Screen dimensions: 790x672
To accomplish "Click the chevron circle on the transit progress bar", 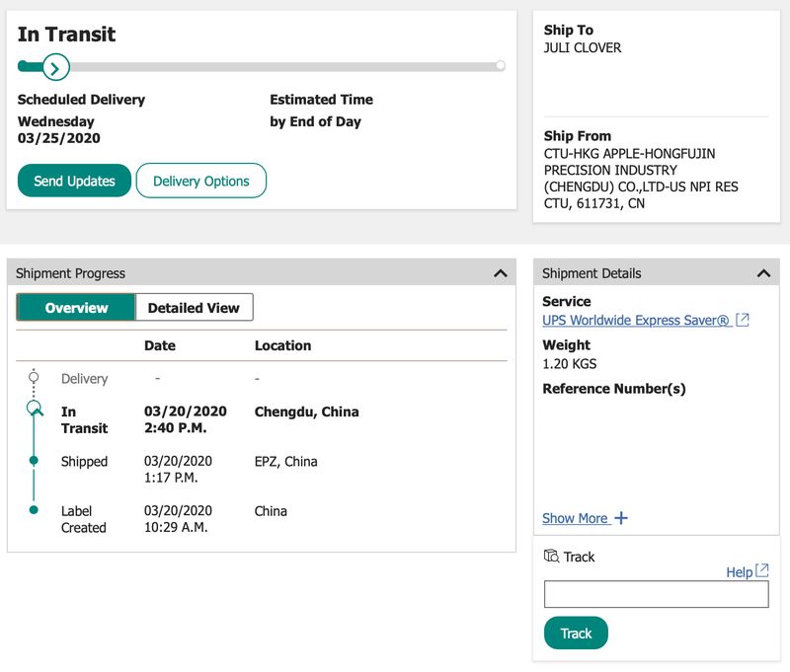I will (x=56, y=67).
